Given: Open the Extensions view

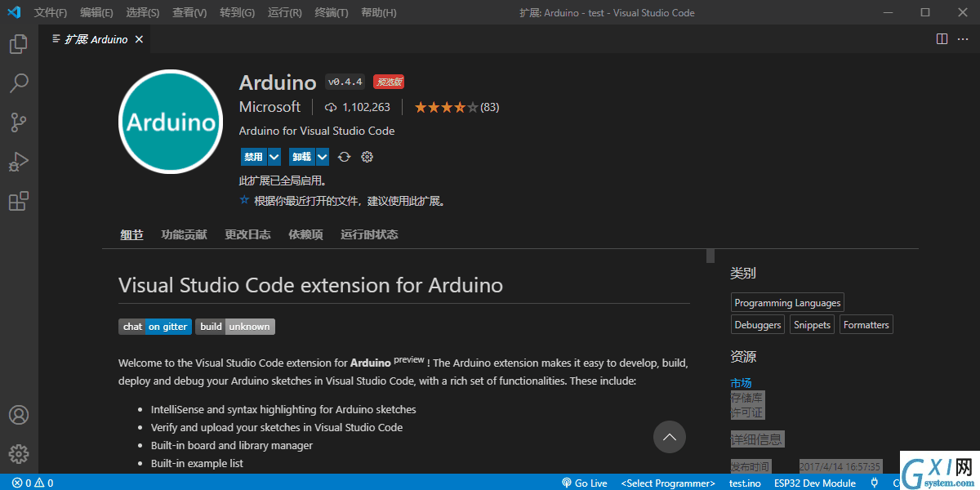Looking at the screenshot, I should 19,201.
